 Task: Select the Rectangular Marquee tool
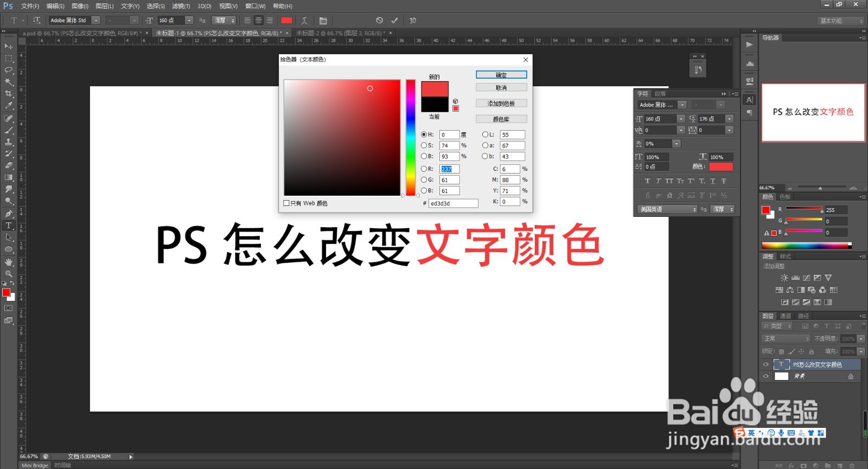(x=8, y=58)
